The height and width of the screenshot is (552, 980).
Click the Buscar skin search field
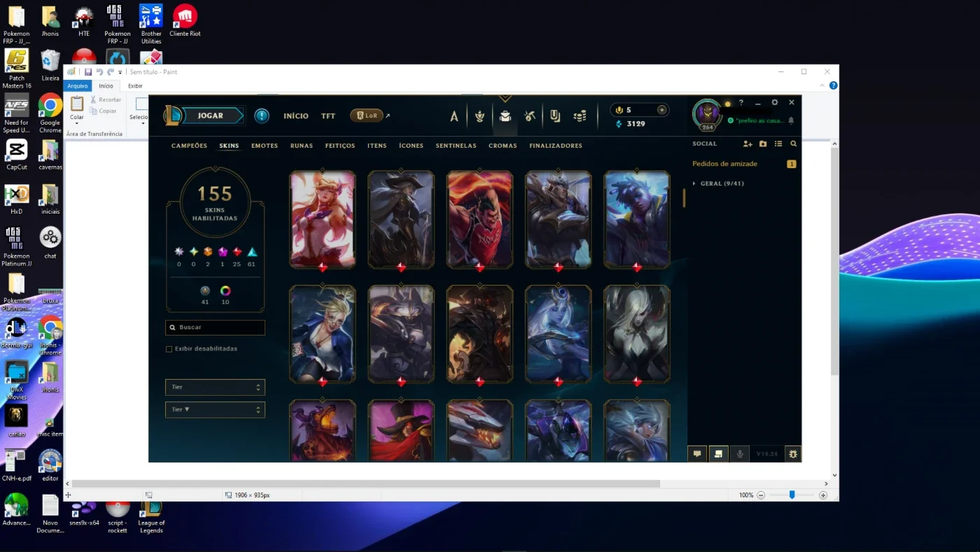[215, 327]
